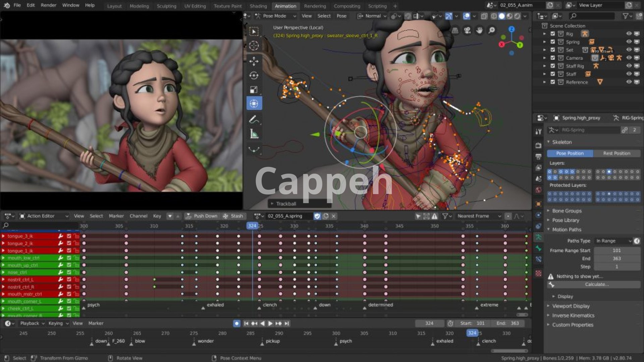
Task: Open the Paths Type In Range dropdown
Action: [613, 241]
